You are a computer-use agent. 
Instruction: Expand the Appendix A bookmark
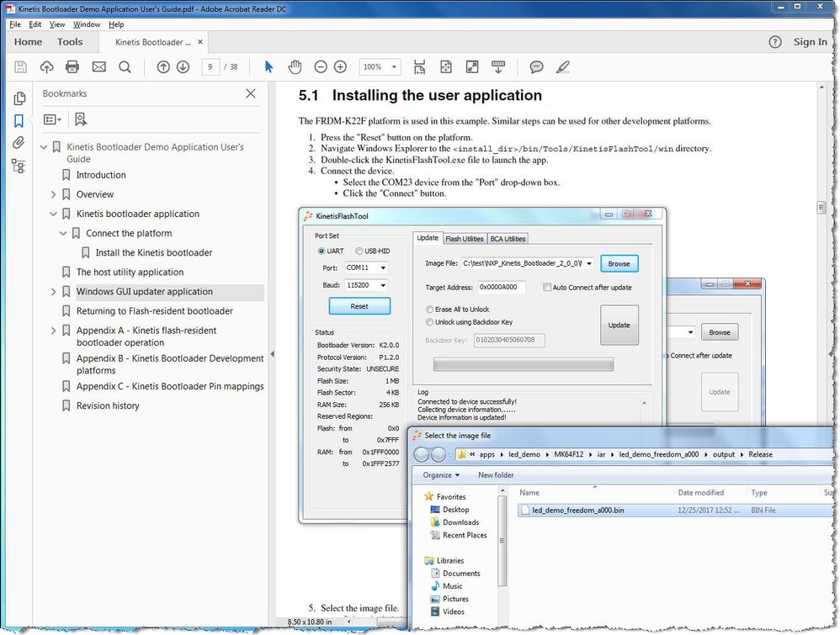[x=54, y=331]
